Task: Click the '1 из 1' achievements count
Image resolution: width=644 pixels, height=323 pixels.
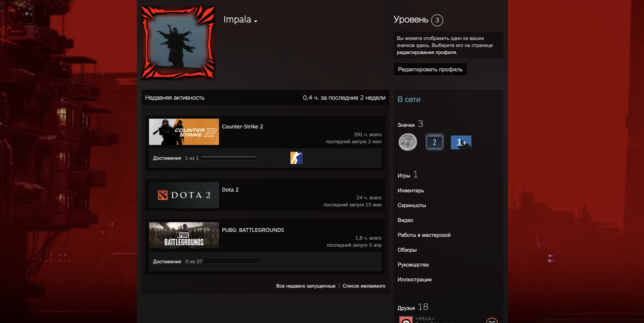Action: [192, 158]
